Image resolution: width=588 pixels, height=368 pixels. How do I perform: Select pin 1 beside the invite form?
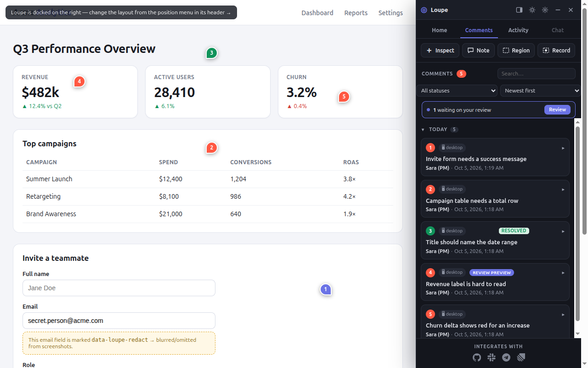pyautogui.click(x=326, y=289)
